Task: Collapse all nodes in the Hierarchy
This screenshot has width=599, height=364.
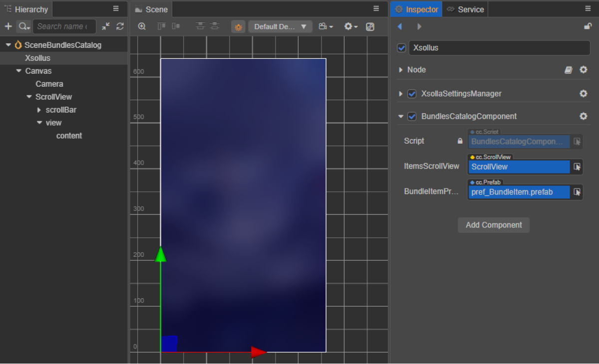Action: (106, 26)
